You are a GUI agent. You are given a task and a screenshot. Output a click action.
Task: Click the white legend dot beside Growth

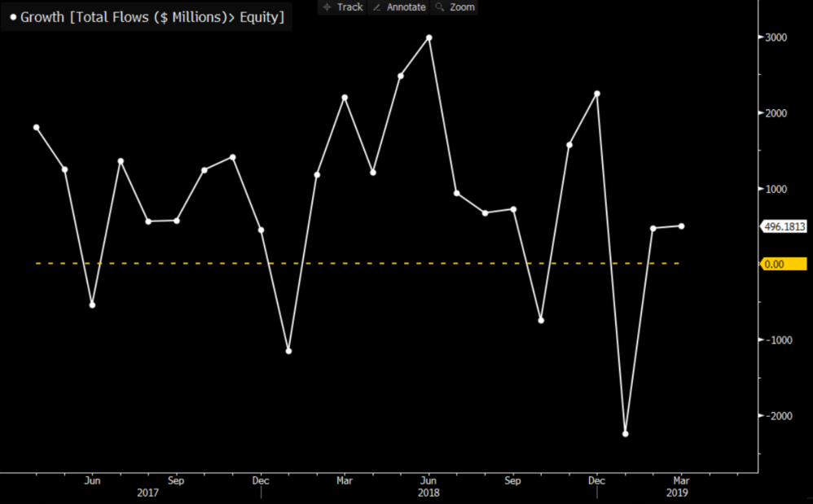pyautogui.click(x=13, y=17)
